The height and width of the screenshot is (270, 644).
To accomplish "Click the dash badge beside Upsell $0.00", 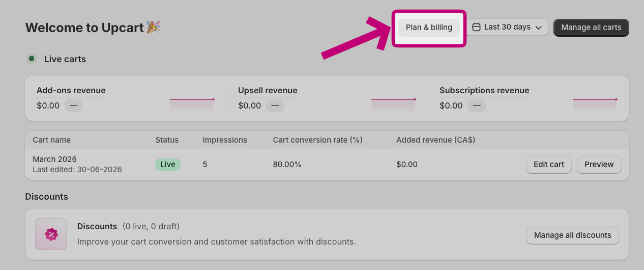I will pyautogui.click(x=275, y=106).
